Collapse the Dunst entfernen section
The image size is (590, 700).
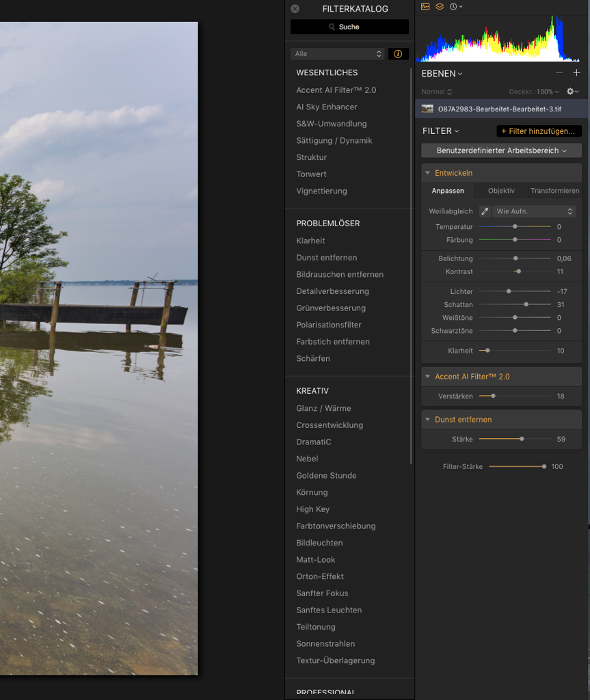coord(428,420)
